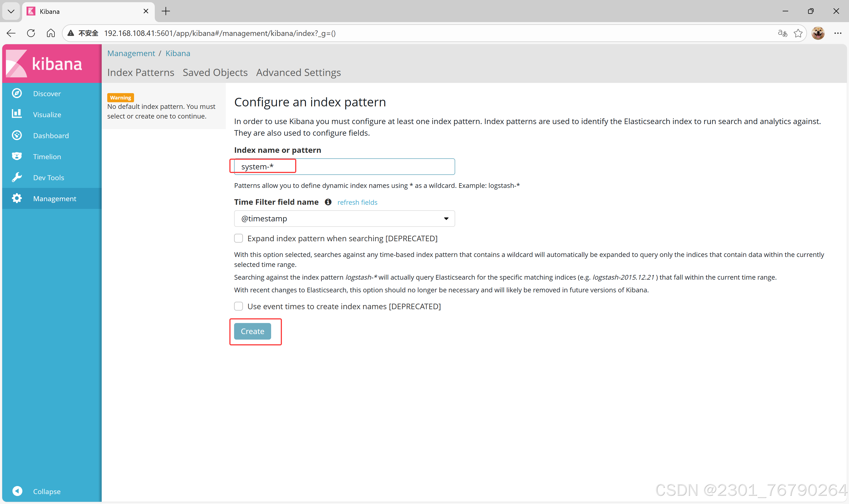Click the 'Index name or pattern' label
The width and height of the screenshot is (849, 504).
[277, 150]
